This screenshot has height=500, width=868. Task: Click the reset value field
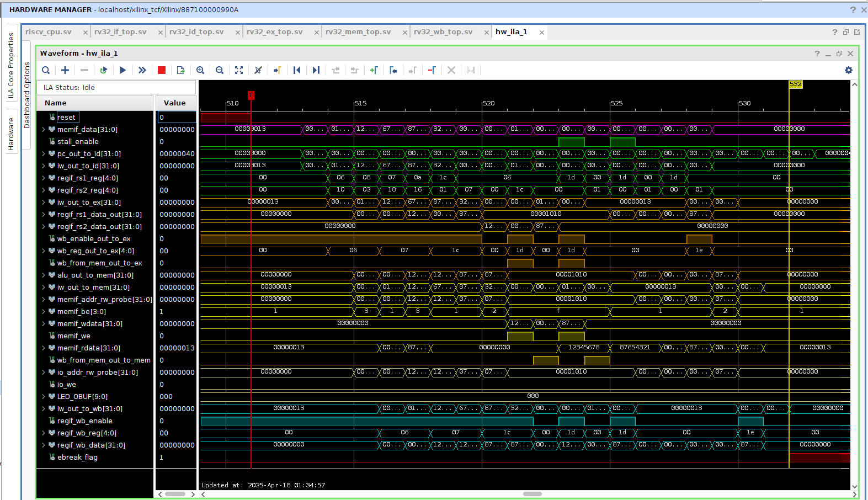tap(177, 118)
